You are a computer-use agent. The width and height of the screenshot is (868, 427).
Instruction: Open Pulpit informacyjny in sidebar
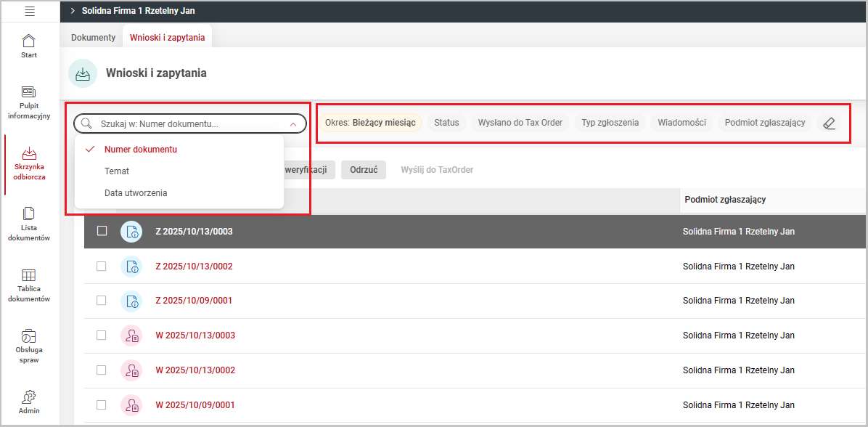29,92
